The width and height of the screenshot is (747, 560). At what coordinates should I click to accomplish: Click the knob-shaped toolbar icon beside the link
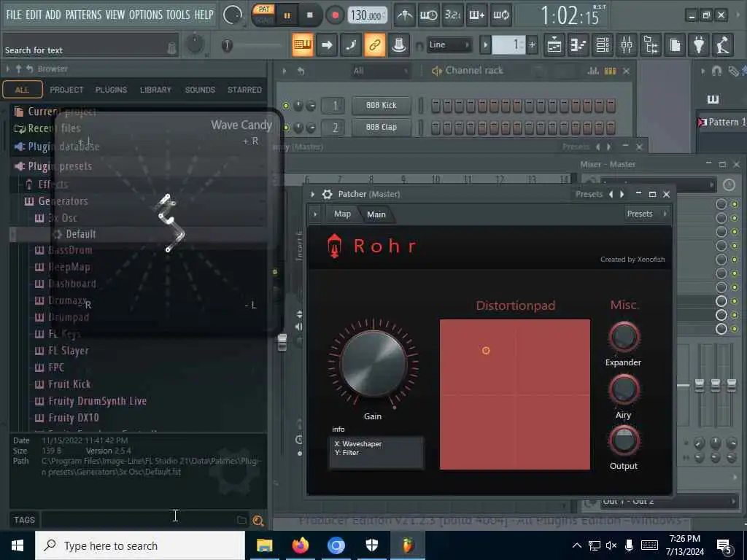click(x=399, y=45)
